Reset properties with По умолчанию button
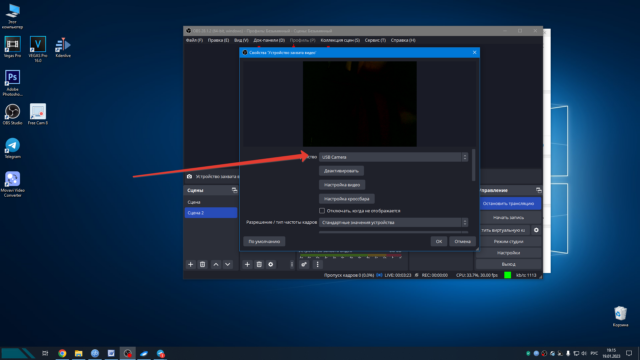This screenshot has width=640, height=360. (264, 242)
